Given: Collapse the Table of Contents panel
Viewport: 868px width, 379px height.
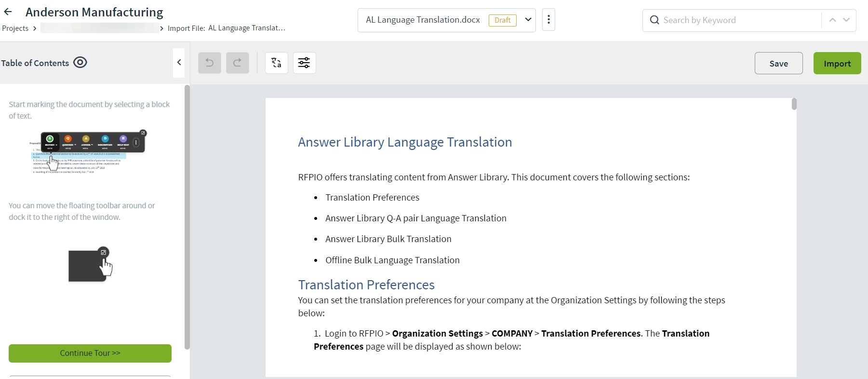Looking at the screenshot, I should click(x=179, y=63).
